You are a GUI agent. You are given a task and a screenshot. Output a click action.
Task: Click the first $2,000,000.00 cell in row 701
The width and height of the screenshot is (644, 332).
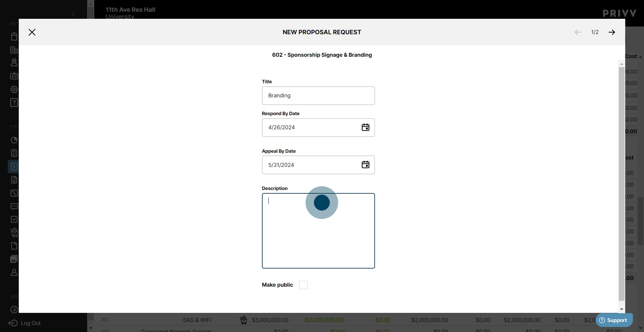click(430, 320)
